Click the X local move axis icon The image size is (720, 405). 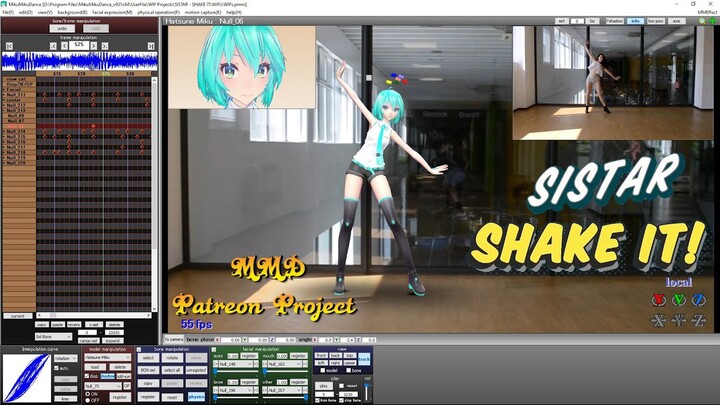coord(658,320)
